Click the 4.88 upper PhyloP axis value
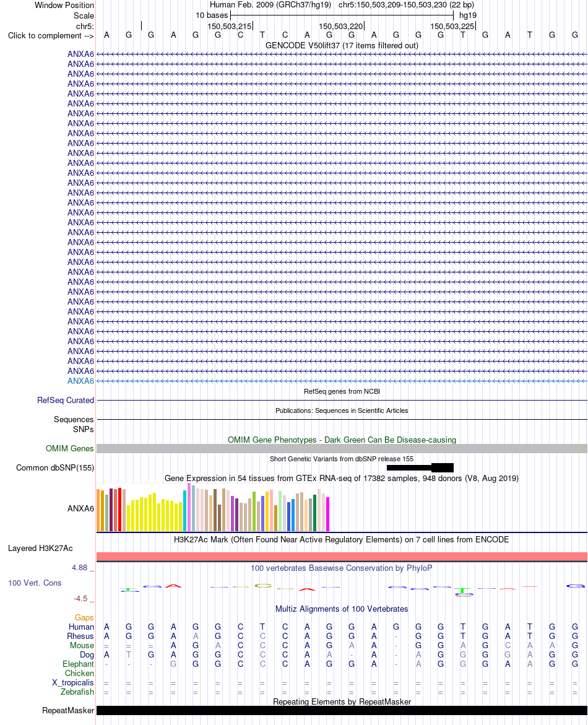Image resolution: width=588 pixels, height=725 pixels. tap(79, 567)
